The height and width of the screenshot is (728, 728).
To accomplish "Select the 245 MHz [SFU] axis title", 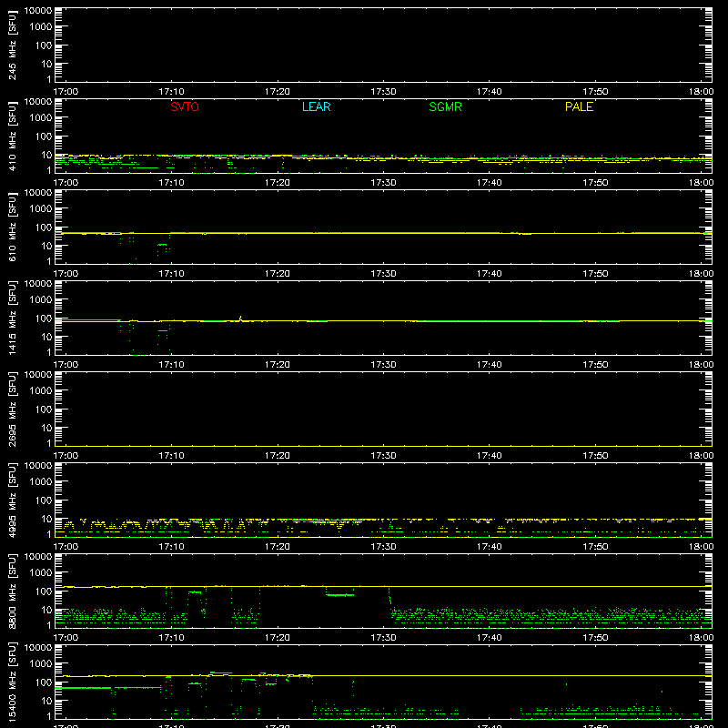I will [12, 45].
